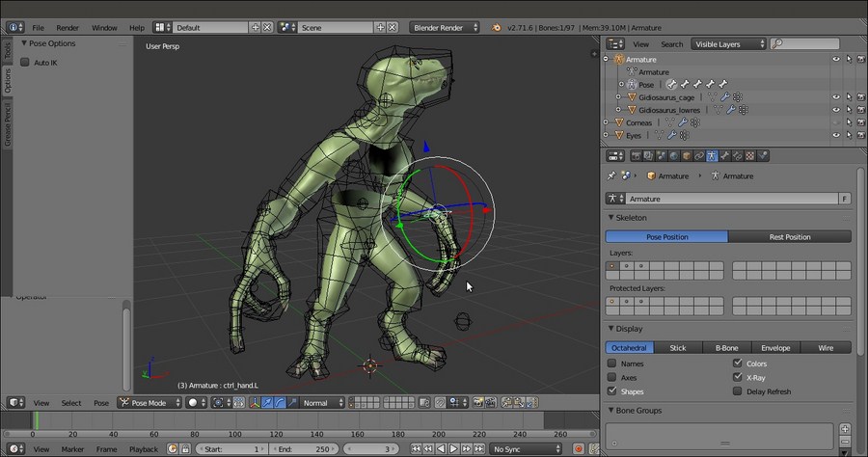Collapse the Bone Groups panel
Viewport: 868px width, 457px height.
[x=610, y=411]
